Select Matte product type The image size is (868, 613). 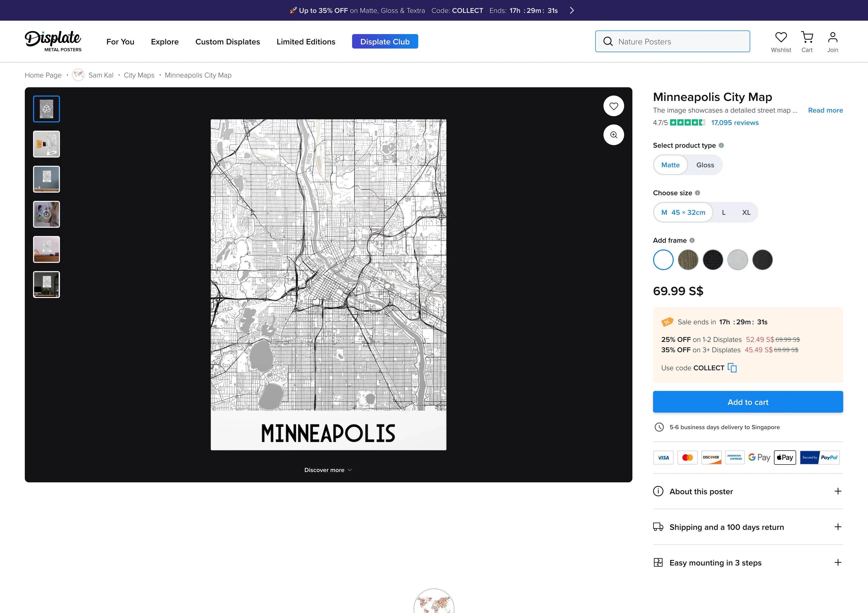click(x=670, y=165)
